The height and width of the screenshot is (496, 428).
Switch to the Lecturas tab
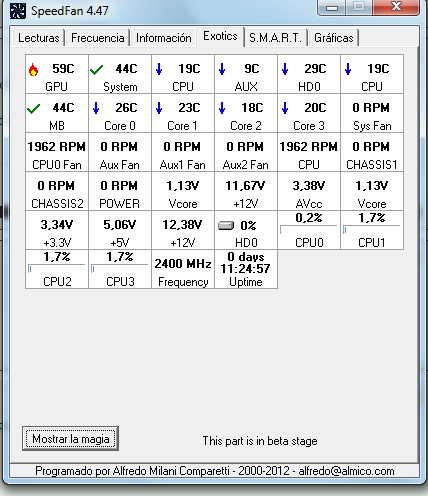pyautogui.click(x=39, y=38)
